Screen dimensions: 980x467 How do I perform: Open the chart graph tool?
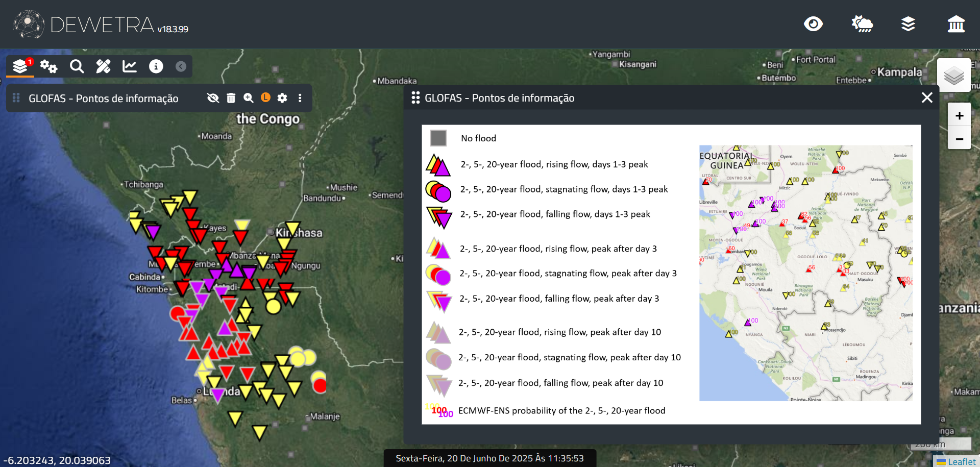130,66
